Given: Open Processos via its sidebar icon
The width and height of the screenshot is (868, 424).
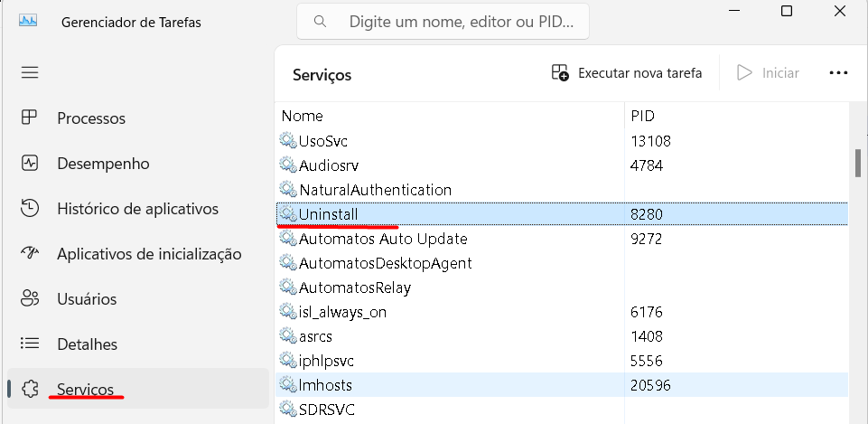Looking at the screenshot, I should pos(30,118).
